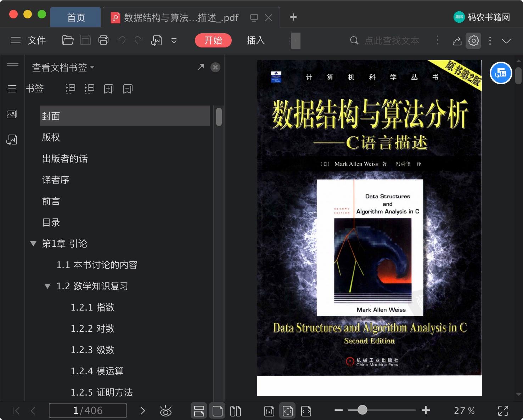Select the 开始 ribbon tab
This screenshot has width=523, height=420.
coord(213,40)
